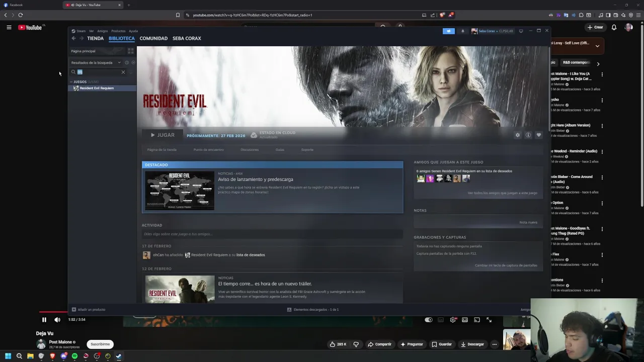Open the launch timezone map thumbnail

pyautogui.click(x=180, y=191)
